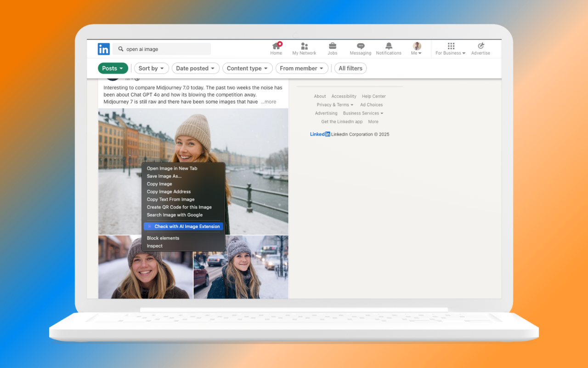
Task: Click the All filters button
Action: 350,68
